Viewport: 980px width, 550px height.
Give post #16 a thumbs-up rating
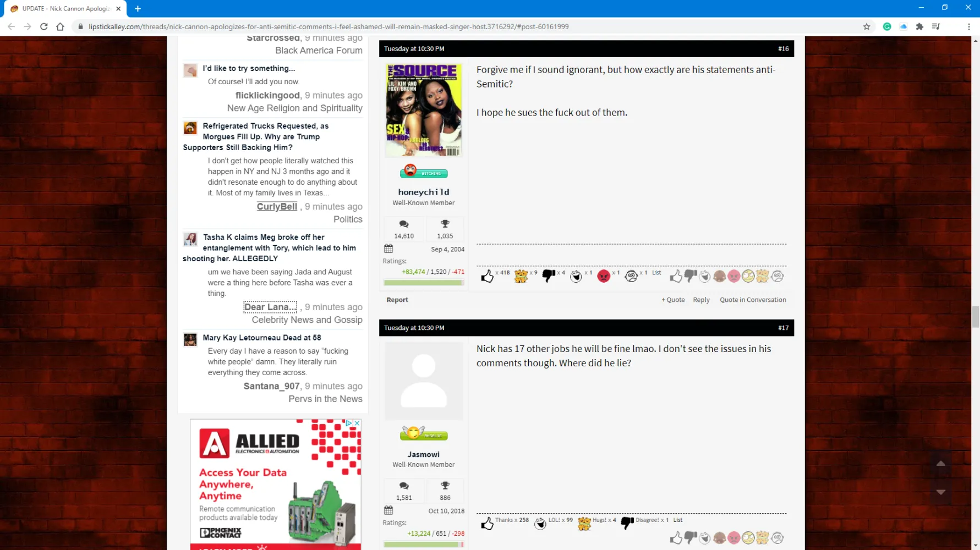point(676,276)
